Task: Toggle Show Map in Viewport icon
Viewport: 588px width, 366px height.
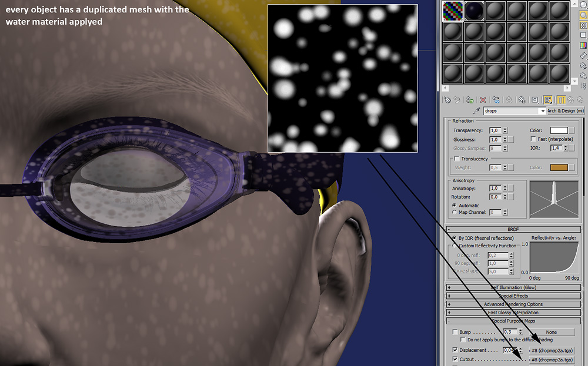Action: click(548, 100)
